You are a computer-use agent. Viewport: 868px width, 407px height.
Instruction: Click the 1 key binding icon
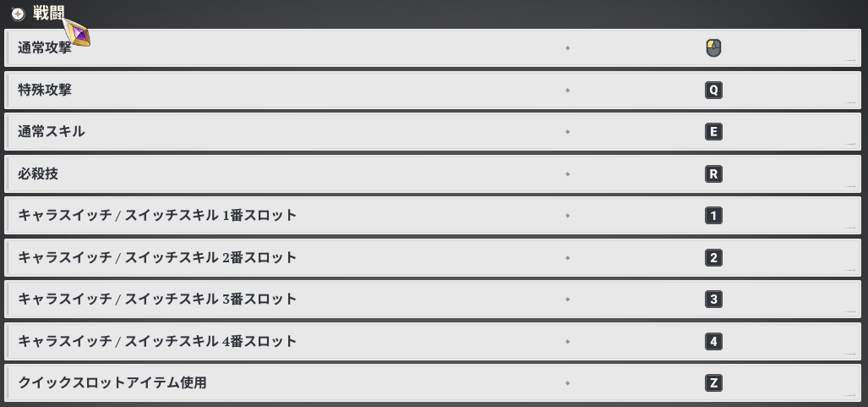coord(713,216)
